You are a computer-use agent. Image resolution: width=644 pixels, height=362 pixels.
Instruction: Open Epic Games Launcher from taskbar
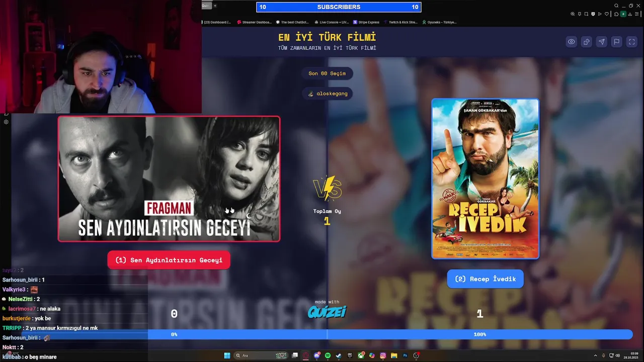350,355
